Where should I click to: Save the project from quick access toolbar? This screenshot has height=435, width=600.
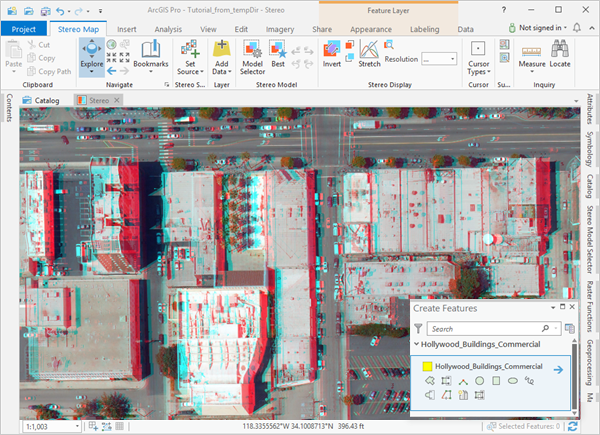tap(46, 11)
